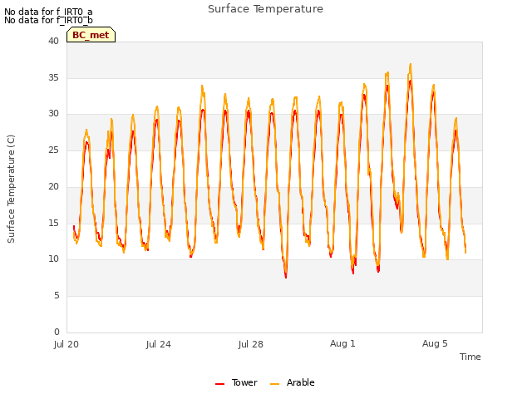This screenshot has width=532, height=399.
Task: Click the 30 y-axis tick label
Action: [x=53, y=114]
